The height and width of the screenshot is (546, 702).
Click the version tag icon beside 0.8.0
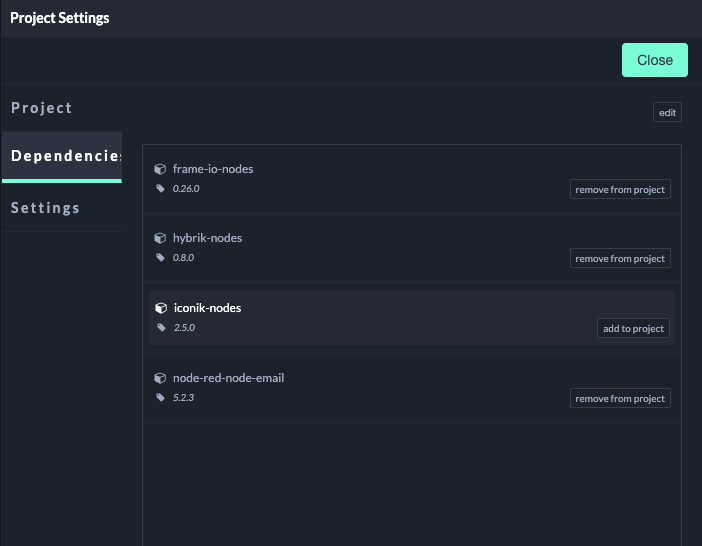pyautogui.click(x=160, y=257)
